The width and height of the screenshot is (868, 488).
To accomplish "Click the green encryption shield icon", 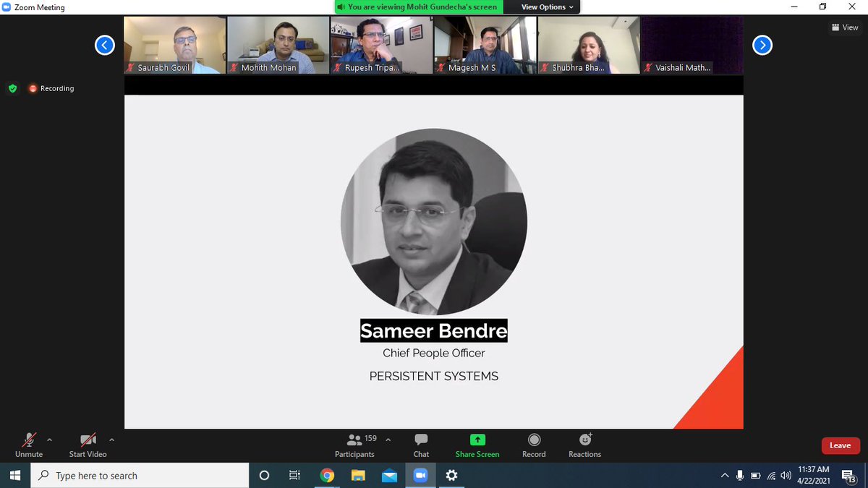I will (12, 88).
